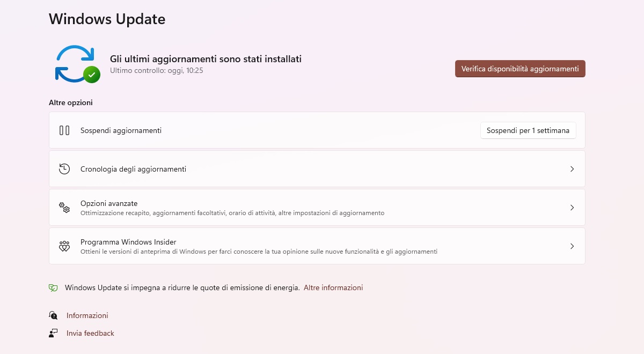Click the Windows Update sync status icon

[x=77, y=64]
